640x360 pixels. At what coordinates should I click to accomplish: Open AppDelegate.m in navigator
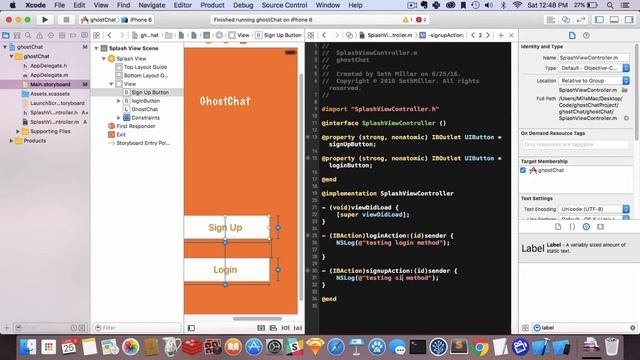(x=49, y=75)
